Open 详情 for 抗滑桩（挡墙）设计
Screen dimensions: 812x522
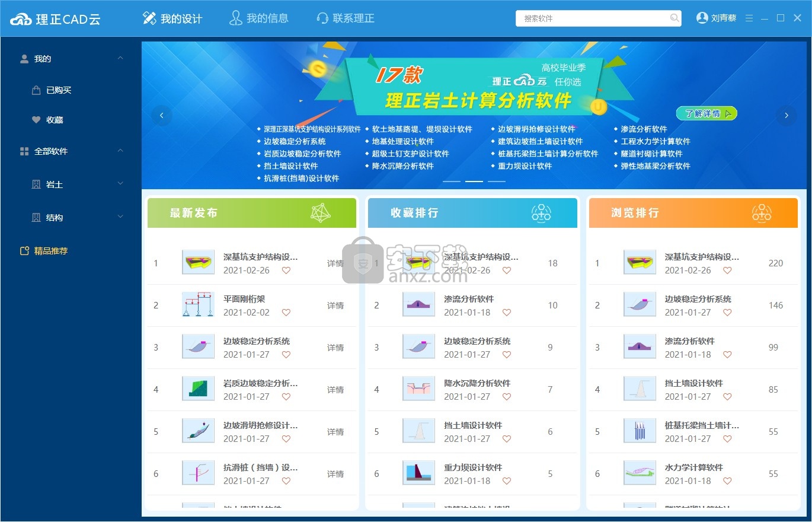tap(335, 474)
